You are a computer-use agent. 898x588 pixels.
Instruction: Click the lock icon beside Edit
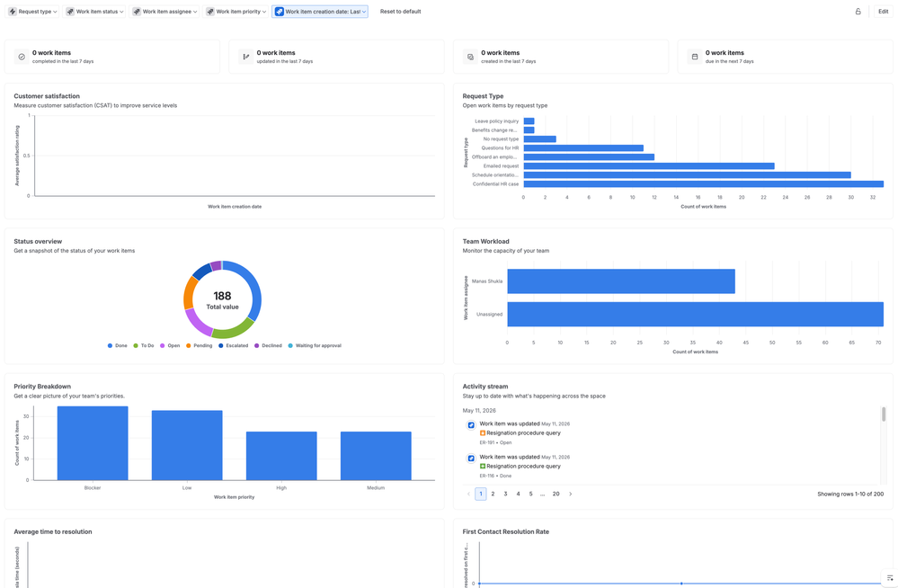pos(858,12)
